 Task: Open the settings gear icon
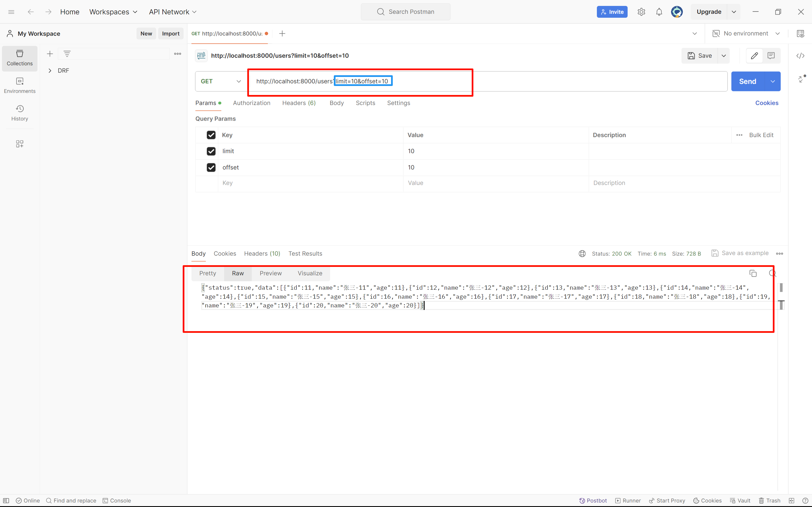pos(641,12)
